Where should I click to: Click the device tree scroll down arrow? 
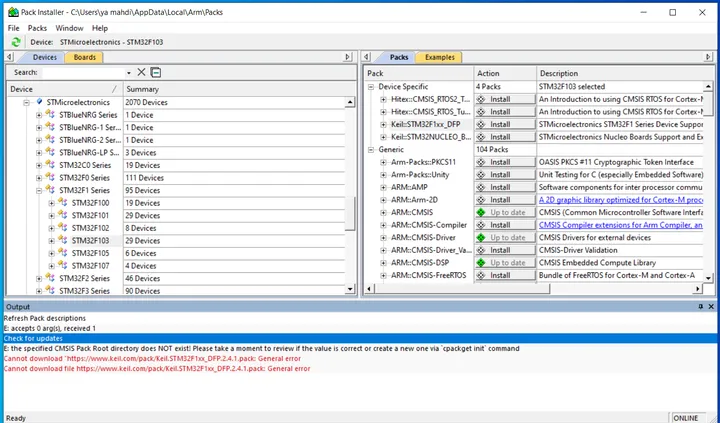click(350, 289)
